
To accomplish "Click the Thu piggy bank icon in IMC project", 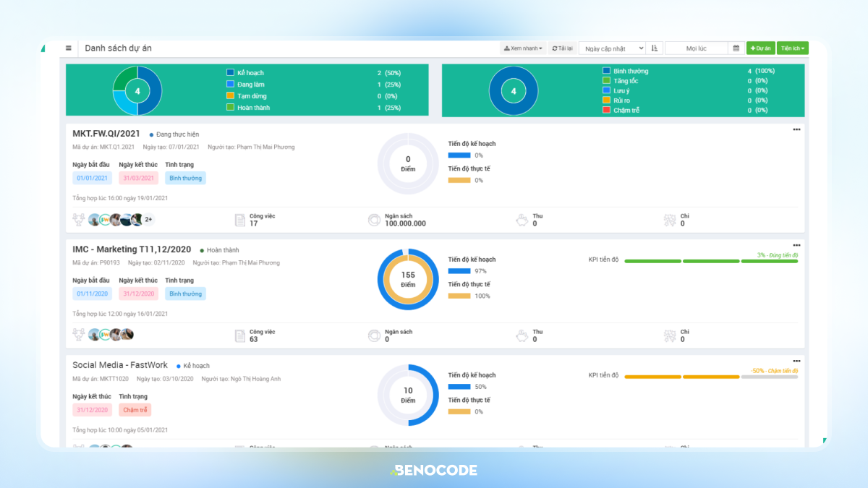I will [522, 335].
